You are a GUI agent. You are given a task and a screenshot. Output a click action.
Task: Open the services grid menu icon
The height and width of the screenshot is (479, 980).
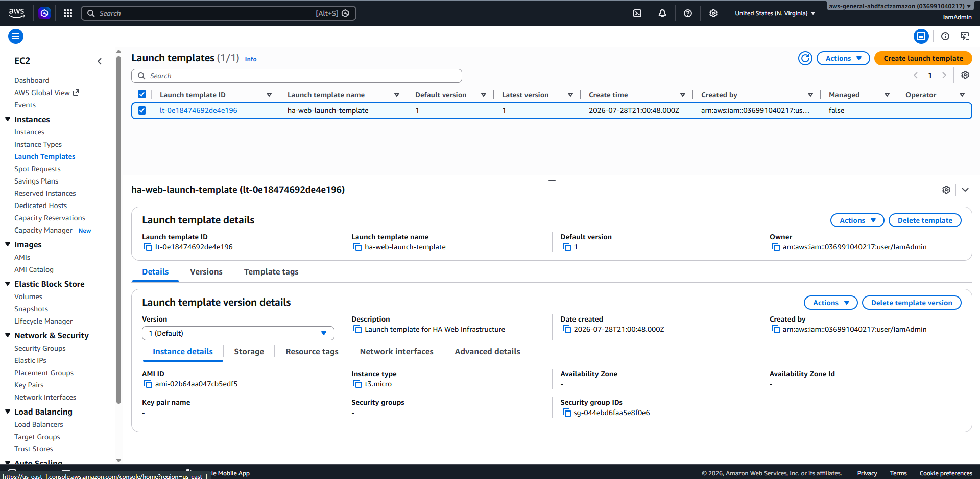pyautogui.click(x=68, y=13)
